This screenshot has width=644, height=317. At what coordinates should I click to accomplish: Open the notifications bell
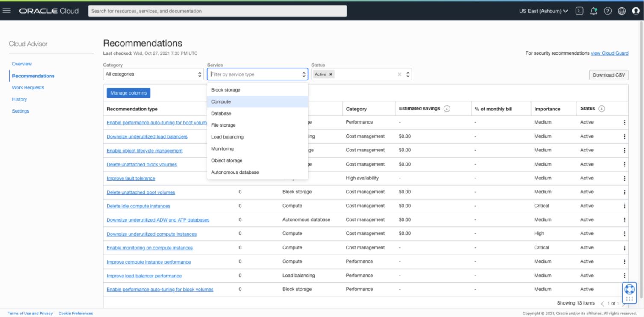(594, 11)
